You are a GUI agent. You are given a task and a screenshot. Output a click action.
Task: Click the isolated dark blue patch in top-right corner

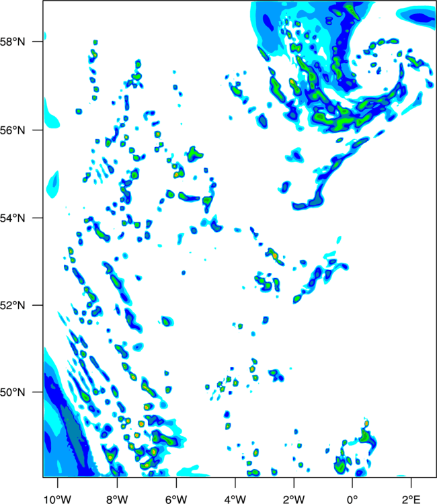[421, 16]
